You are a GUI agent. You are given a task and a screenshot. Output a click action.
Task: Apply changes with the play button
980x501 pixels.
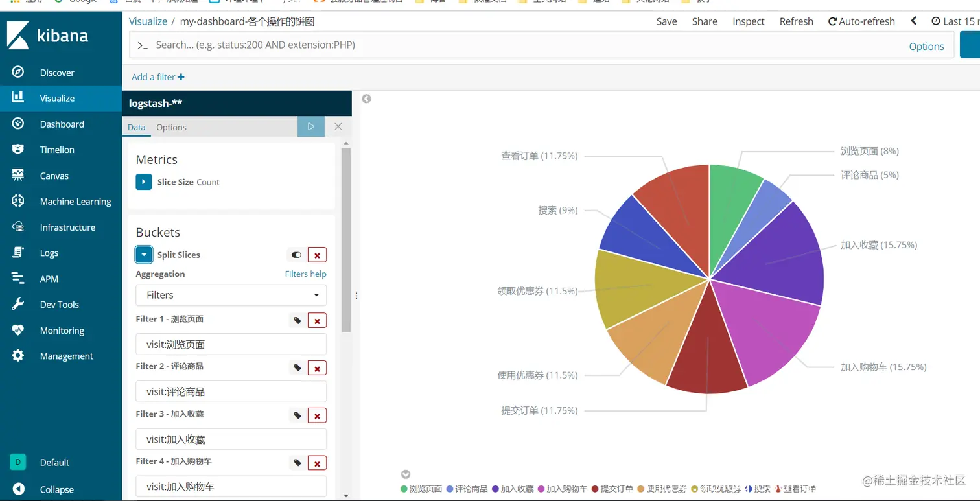click(311, 126)
